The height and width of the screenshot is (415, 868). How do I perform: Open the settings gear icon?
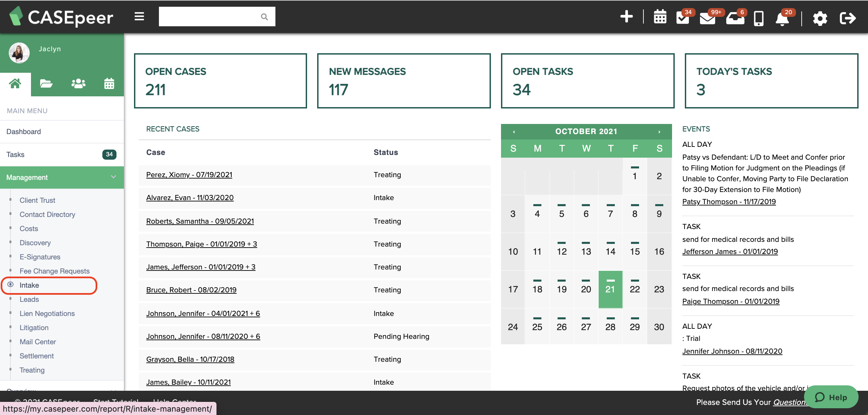pyautogui.click(x=820, y=18)
